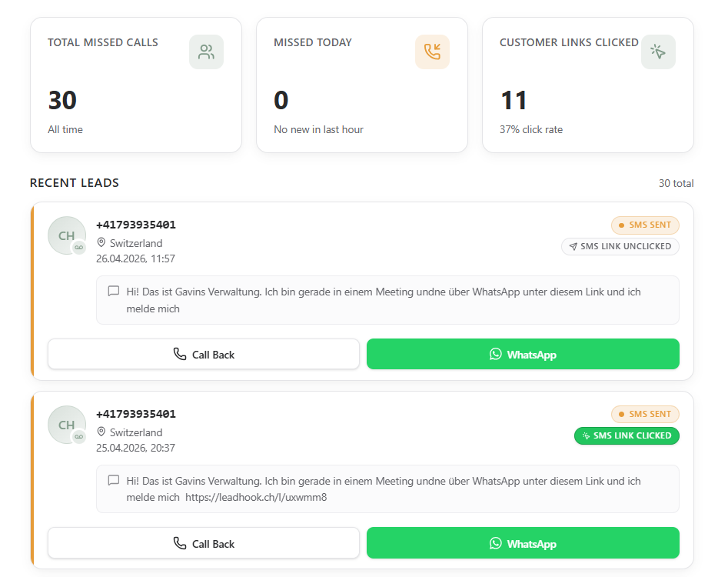The image size is (728, 577).
Task: Open WhatsApp for the 26.04.2026 lead
Action: [x=523, y=355]
